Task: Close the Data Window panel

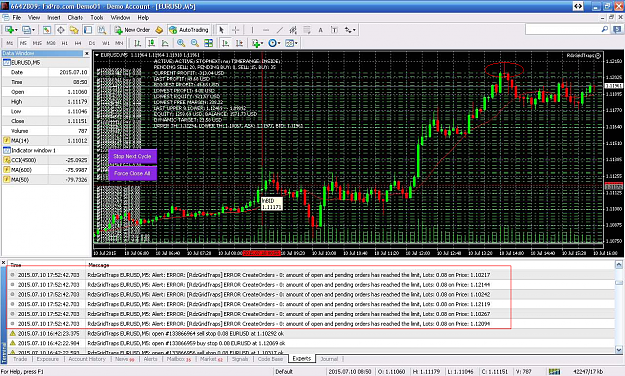Action: click(x=86, y=53)
